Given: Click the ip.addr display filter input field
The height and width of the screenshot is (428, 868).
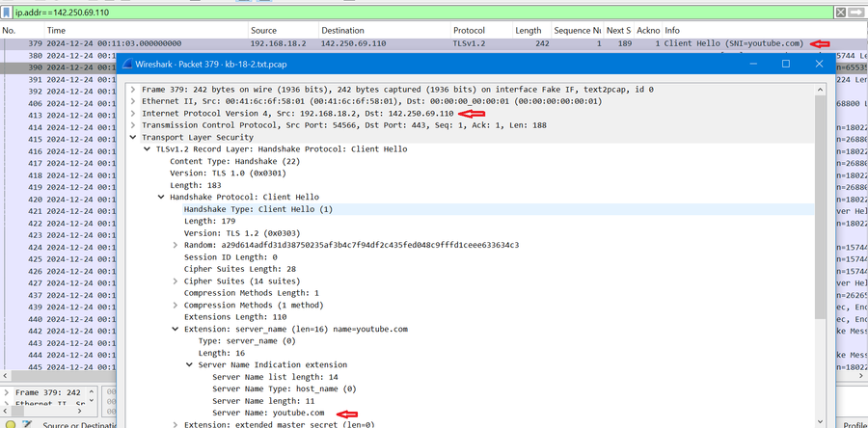Looking at the screenshot, I should click(423, 13).
